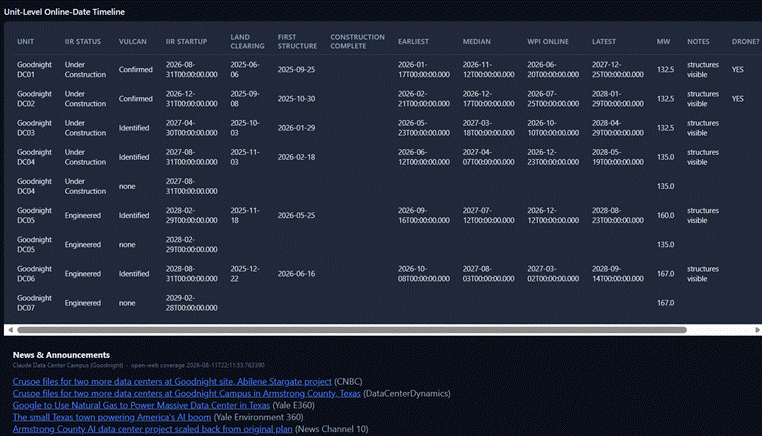The width and height of the screenshot is (762, 436).
Task: Click the DC06 latest date 2028-09-14 cell
Action: click(x=618, y=274)
